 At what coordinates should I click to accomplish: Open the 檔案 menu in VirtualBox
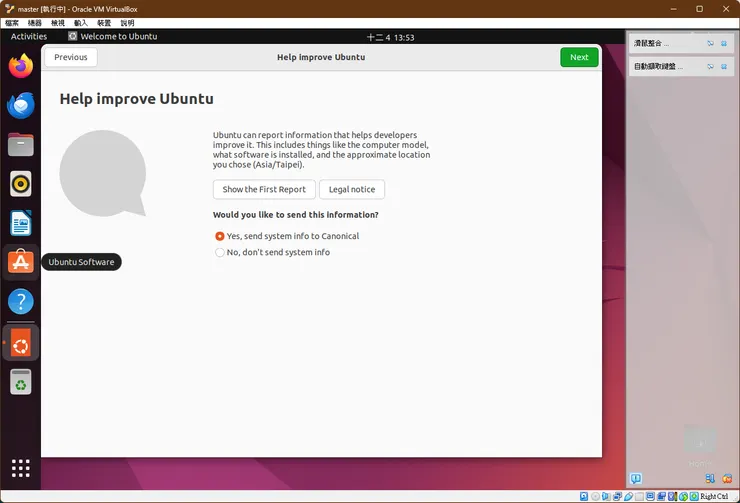[x=12, y=23]
